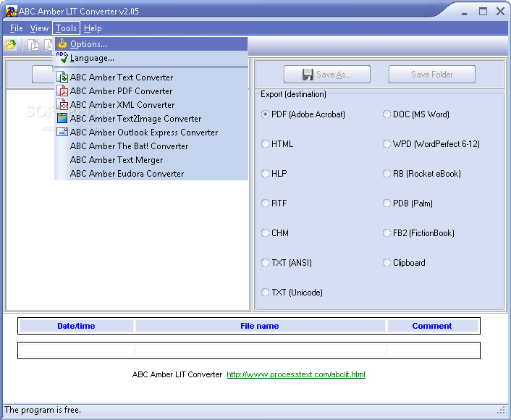The width and height of the screenshot is (511, 420).
Task: Click the PDF Converter red icon
Action: 62,91
